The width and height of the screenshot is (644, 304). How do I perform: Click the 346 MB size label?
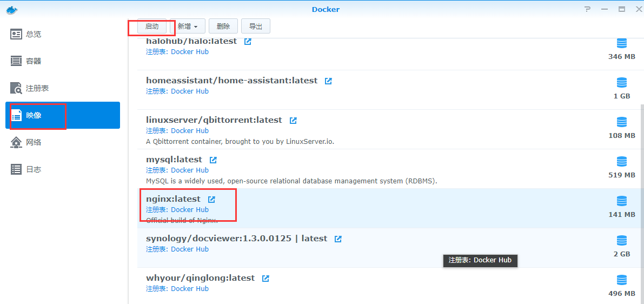[622, 57]
